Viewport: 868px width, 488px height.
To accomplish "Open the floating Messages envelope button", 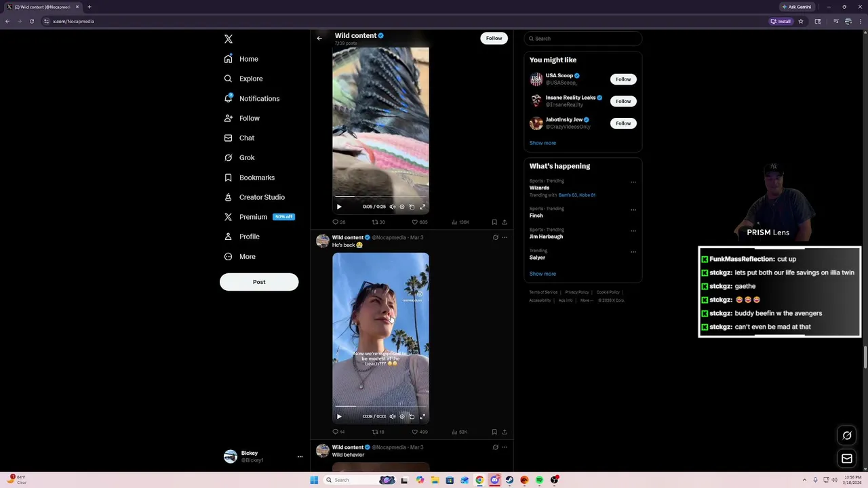I will point(847,459).
